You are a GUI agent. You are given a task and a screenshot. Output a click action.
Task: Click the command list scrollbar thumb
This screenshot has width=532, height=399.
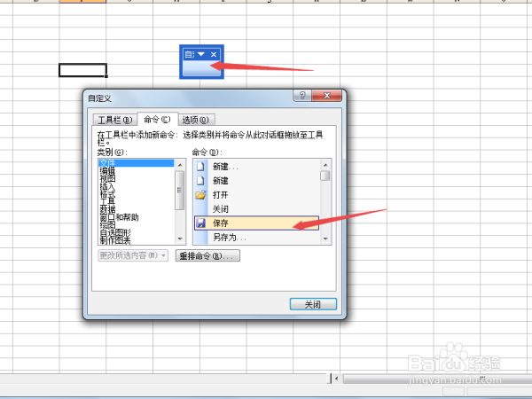pyautogui.click(x=325, y=176)
